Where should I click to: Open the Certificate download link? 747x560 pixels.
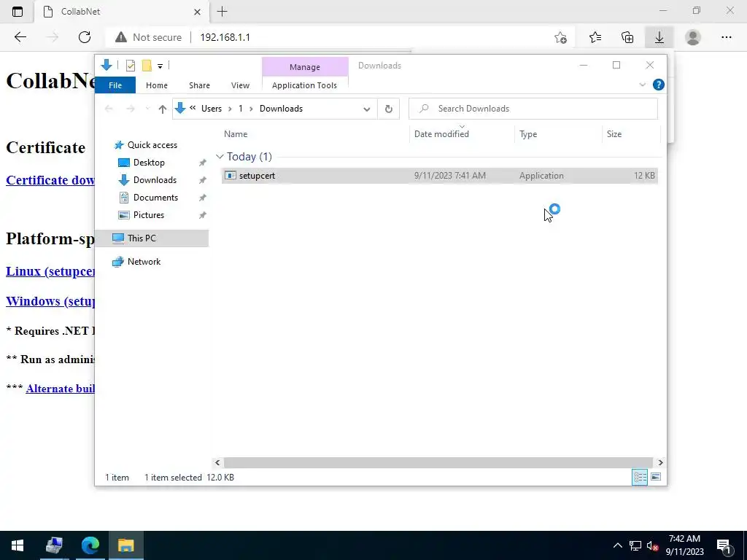pyautogui.click(x=50, y=181)
